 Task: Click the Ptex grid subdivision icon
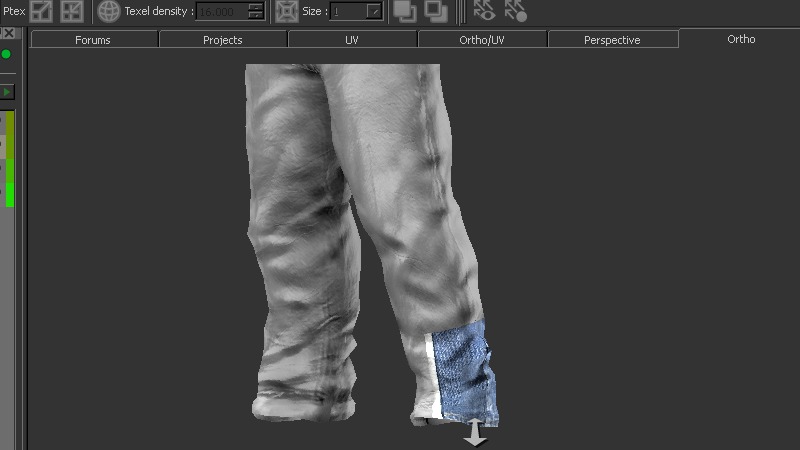coord(72,11)
